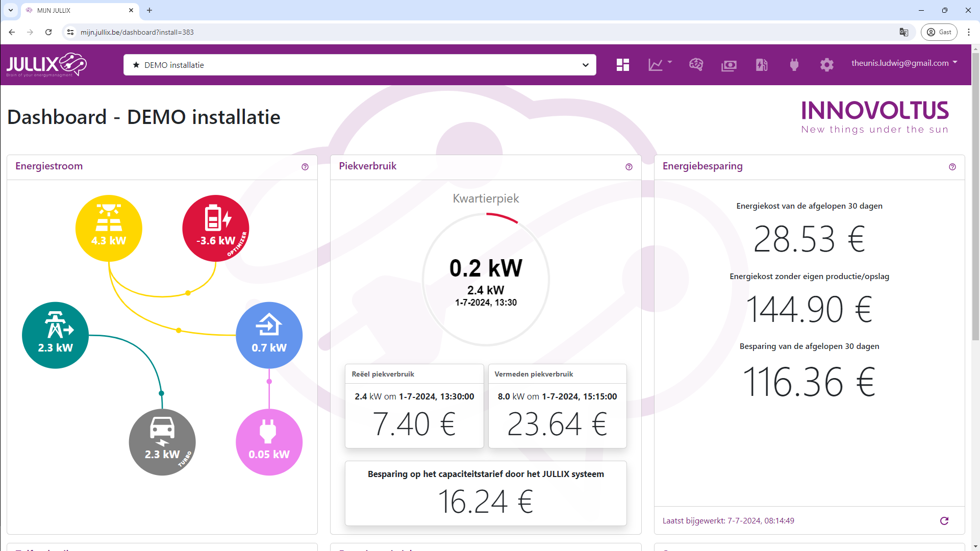Viewport: 980px width, 551px height.
Task: Go back with the browser back arrow
Action: pos(12,32)
